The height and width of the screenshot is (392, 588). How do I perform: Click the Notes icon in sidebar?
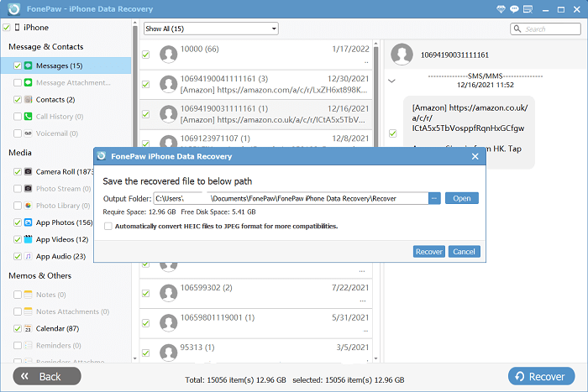[x=28, y=295]
